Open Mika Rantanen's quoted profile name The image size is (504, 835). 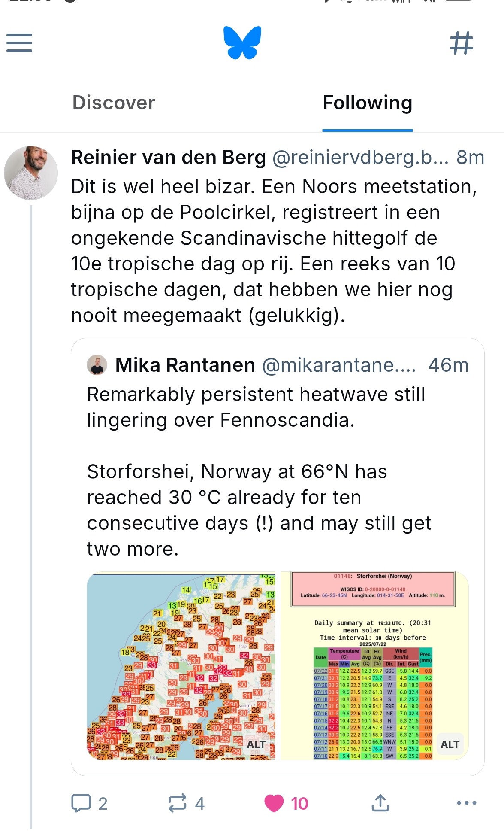185,365
